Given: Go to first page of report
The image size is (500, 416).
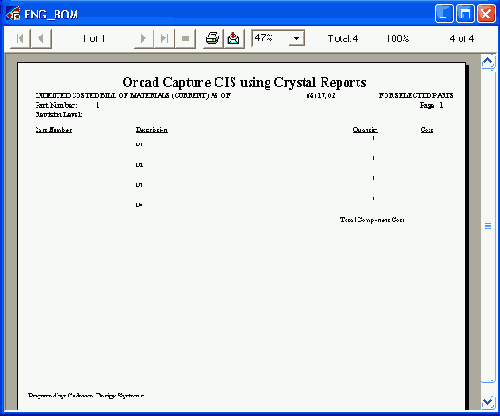Looking at the screenshot, I should pos(20,39).
